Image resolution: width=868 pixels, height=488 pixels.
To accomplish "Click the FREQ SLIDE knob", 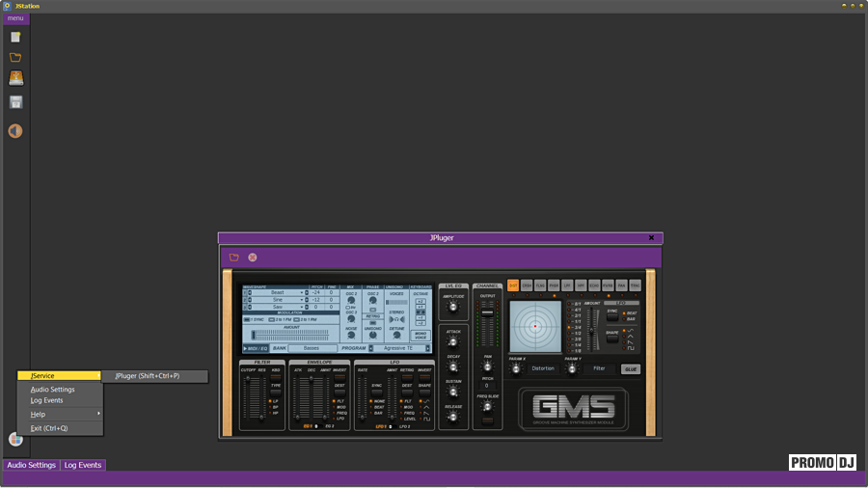I will (488, 407).
